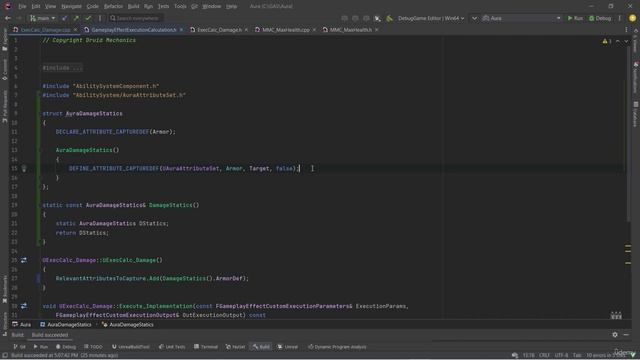
Task: Open the Debug tool window
Action: (66, 347)
